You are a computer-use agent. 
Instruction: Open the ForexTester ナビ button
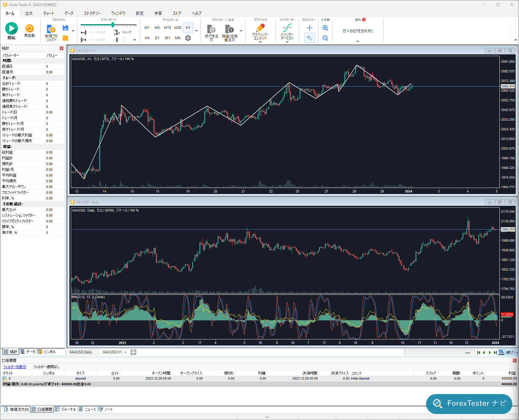click(x=469, y=403)
